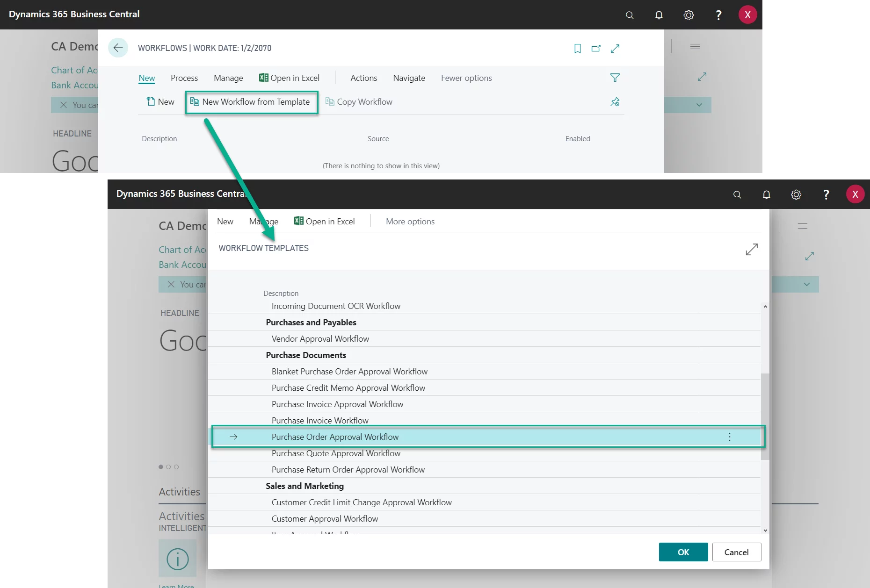This screenshot has width=870, height=588.
Task: Click the pin action bar icon
Action: point(615,102)
